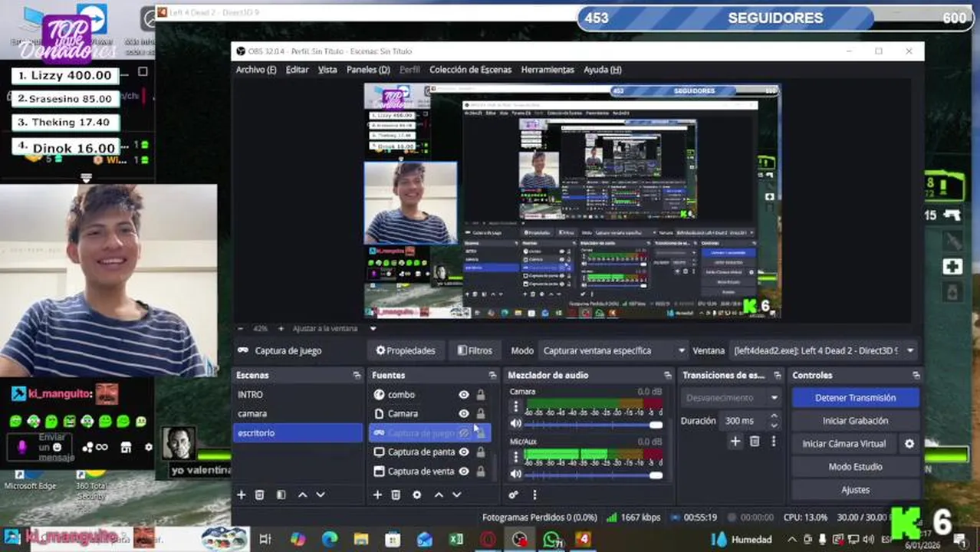Click Detener Transmisión button
Image resolution: width=980 pixels, height=552 pixels.
855,398
